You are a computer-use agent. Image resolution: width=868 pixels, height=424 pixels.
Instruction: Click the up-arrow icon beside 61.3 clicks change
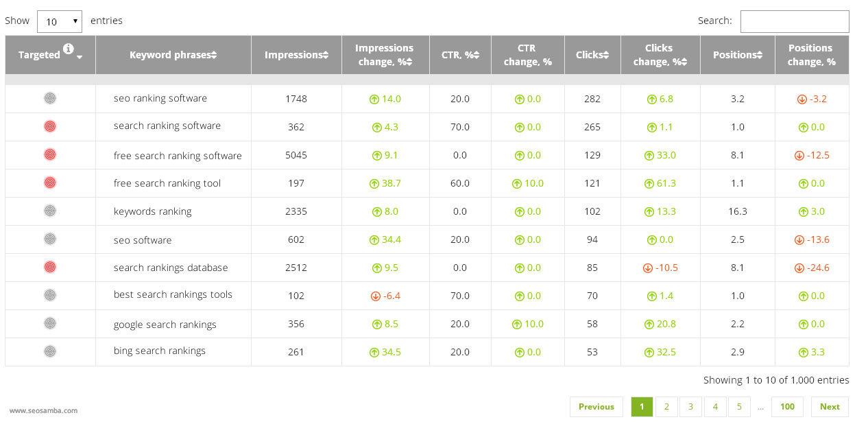(x=649, y=183)
